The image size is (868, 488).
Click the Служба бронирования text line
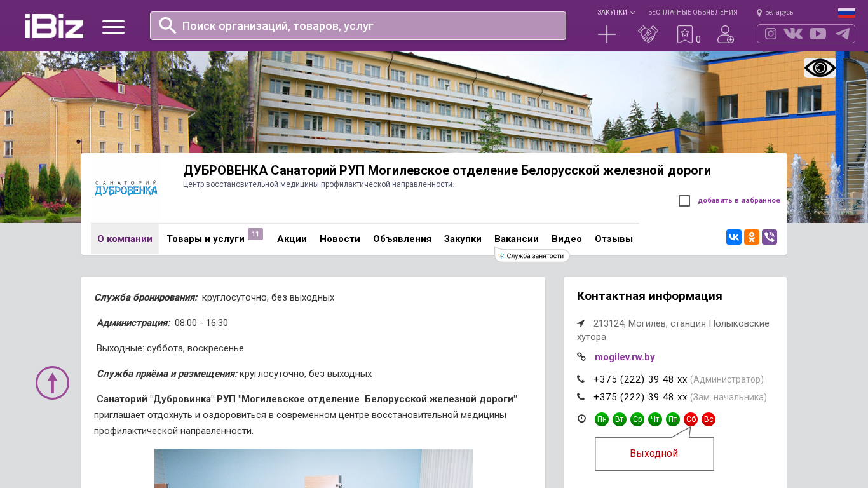coord(214,297)
